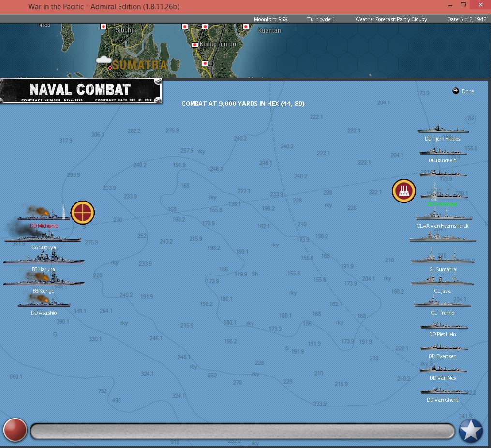This screenshot has height=448, width=491.
Task: Click the 'Kuala Lumpur' map label
Action: pos(219,44)
